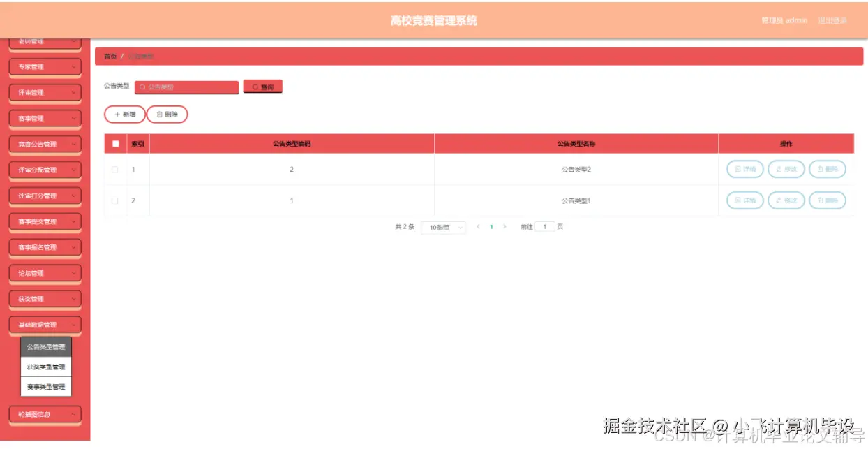This screenshot has width=868, height=449.
Task: Check the checkbox for row with 公告类型2
Action: click(115, 170)
